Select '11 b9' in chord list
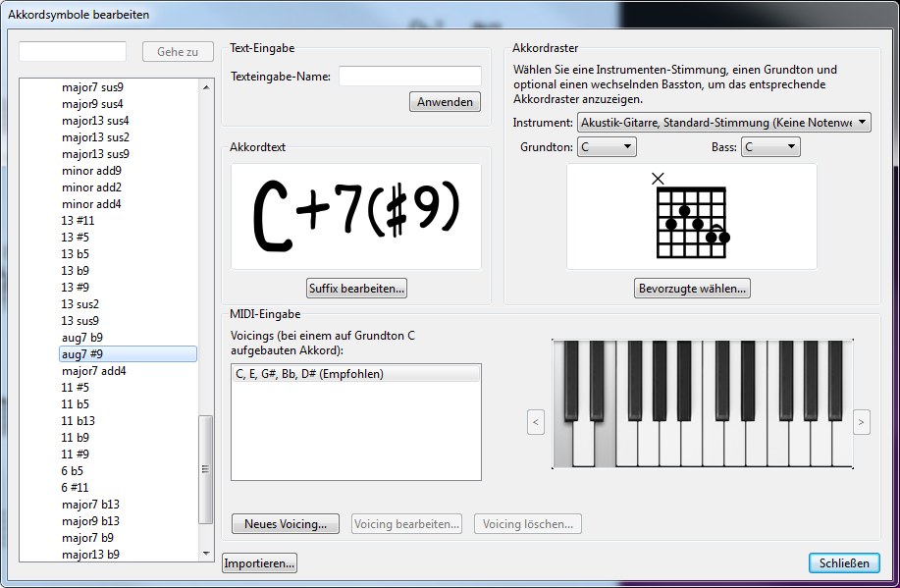Image resolution: width=900 pixels, height=588 pixels. point(76,437)
